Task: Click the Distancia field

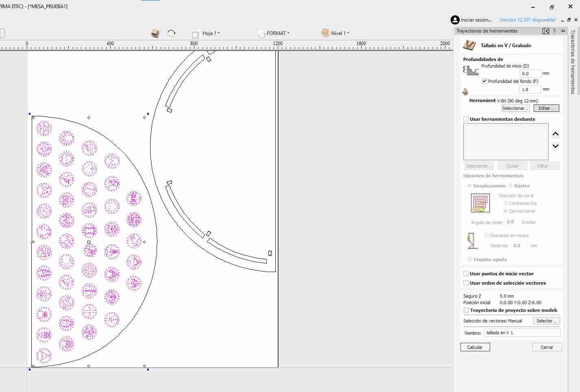Action: (519, 246)
